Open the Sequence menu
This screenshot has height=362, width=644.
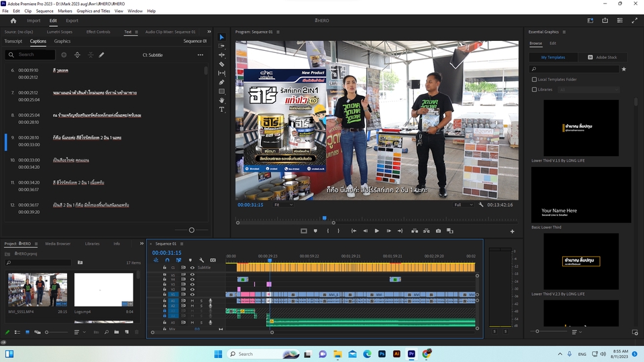44,11
